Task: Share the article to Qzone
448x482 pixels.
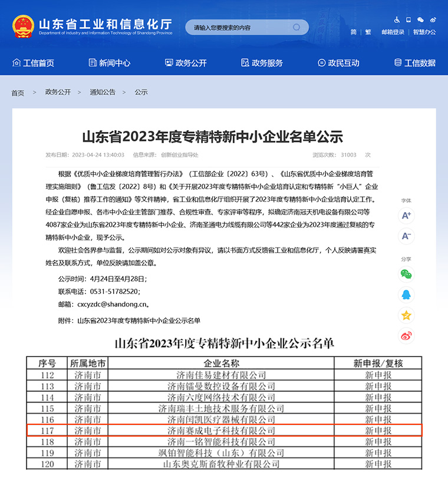Action: tap(406, 315)
